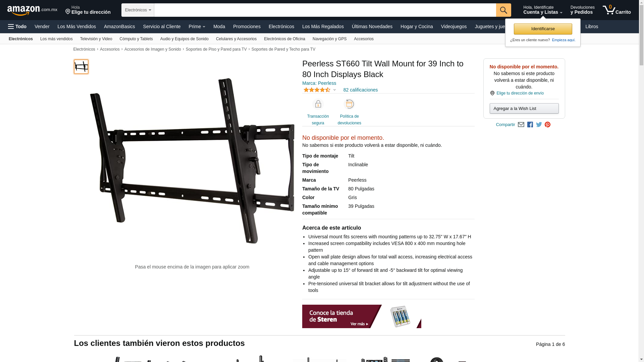Select the wall mount product thumbnail
Viewport: 644px width, 362px height.
click(x=81, y=67)
